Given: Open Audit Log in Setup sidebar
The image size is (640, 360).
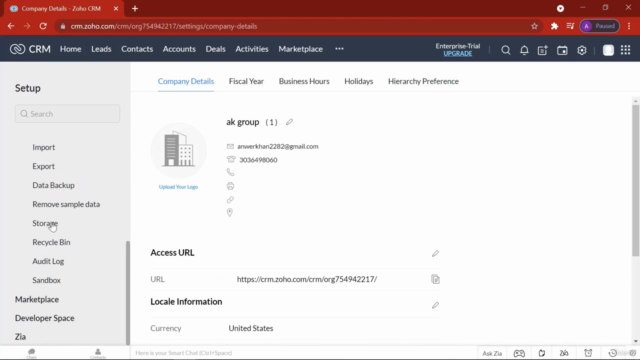Looking at the screenshot, I should (x=48, y=261).
